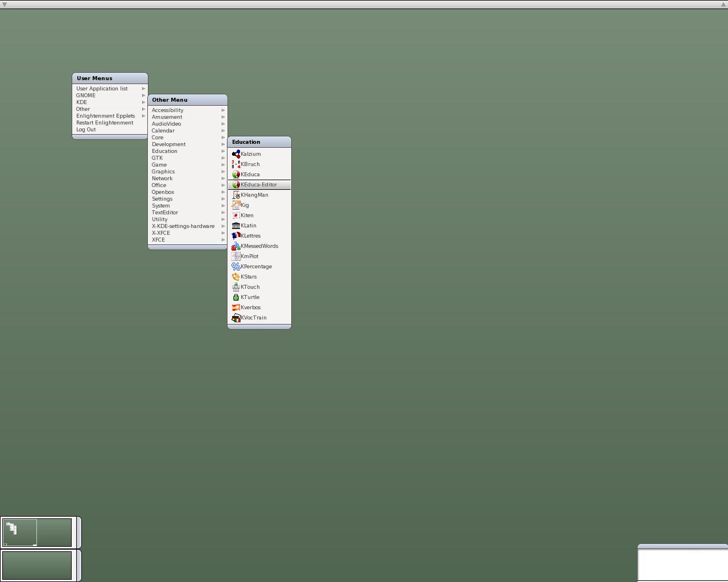This screenshot has height=582, width=728.
Task: Choose the TextEditor category
Action: pos(187,213)
